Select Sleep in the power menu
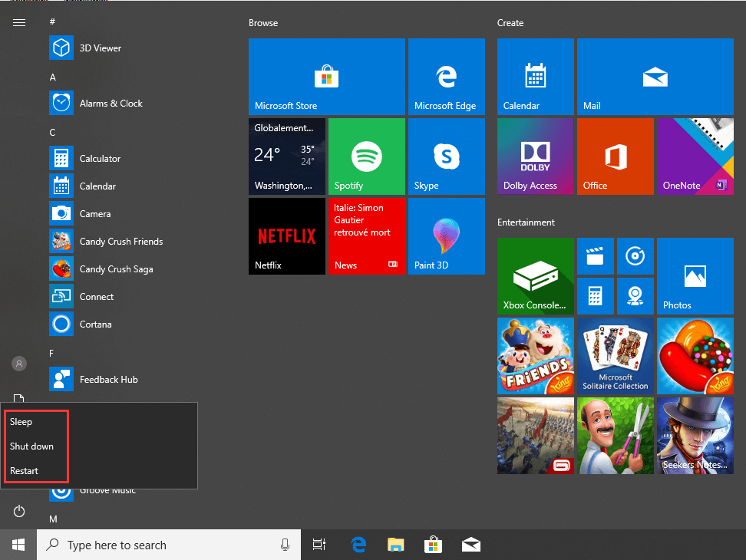Screen dimensions: 746x560 point(99,422)
